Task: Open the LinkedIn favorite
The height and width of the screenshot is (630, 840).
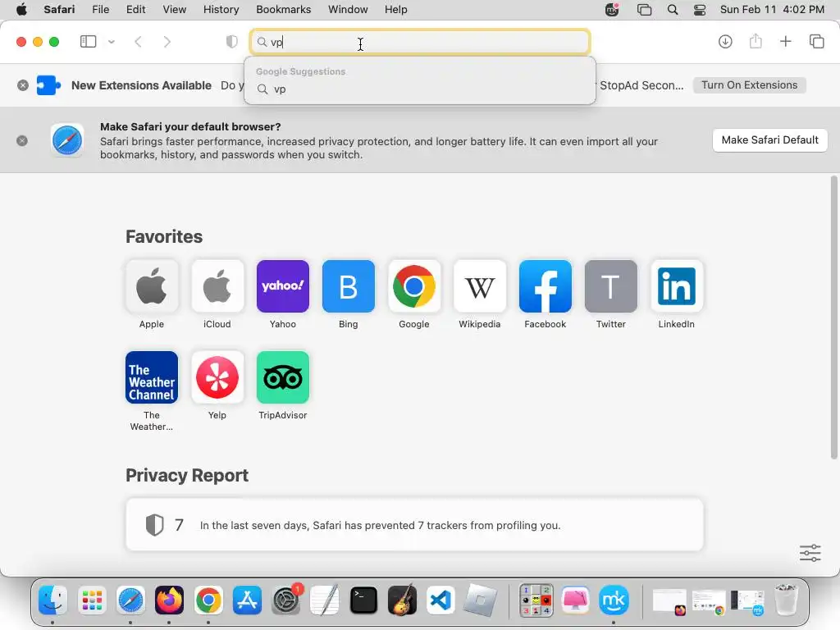Action: click(x=677, y=286)
